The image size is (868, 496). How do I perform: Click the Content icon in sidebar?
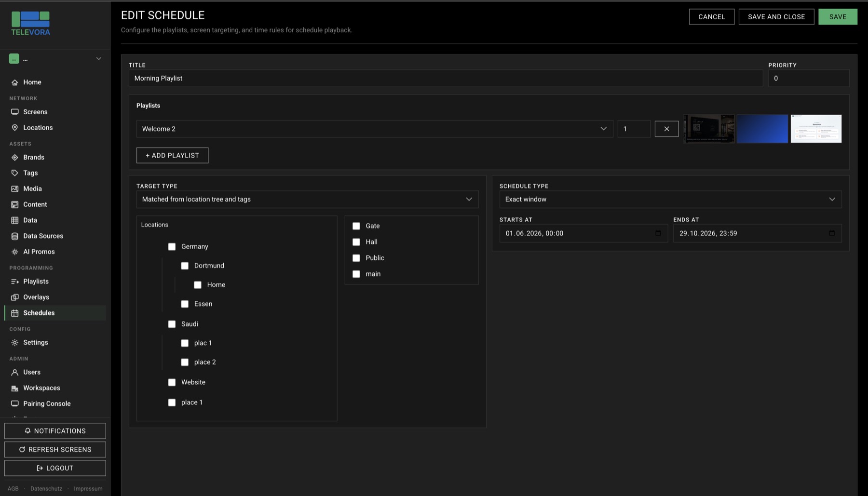point(15,205)
